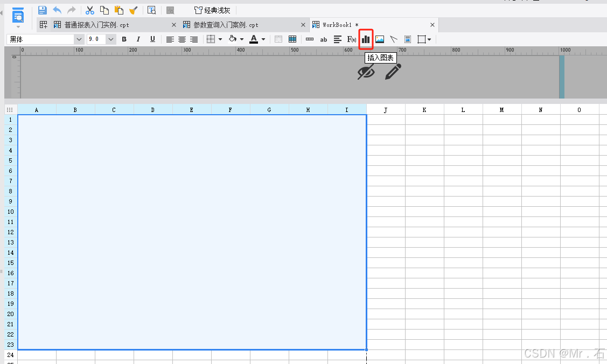The width and height of the screenshot is (607, 364).
Task: Cut selection with the scissors icon
Action: click(90, 10)
